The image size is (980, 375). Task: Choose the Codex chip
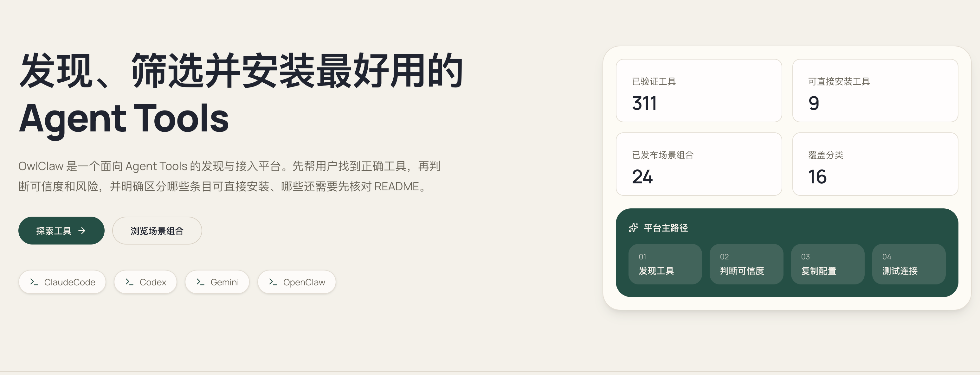[x=145, y=282]
